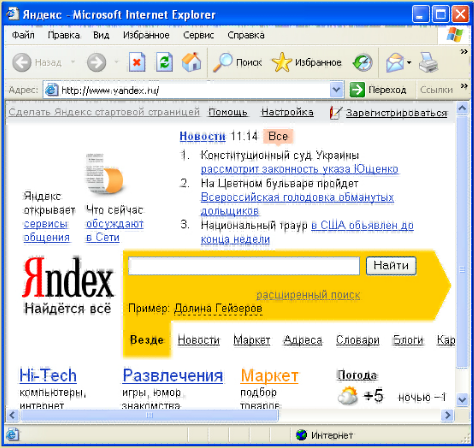Open Search with the magnifying glass icon
Image resolution: width=474 pixels, height=448 pixels.
click(x=223, y=62)
